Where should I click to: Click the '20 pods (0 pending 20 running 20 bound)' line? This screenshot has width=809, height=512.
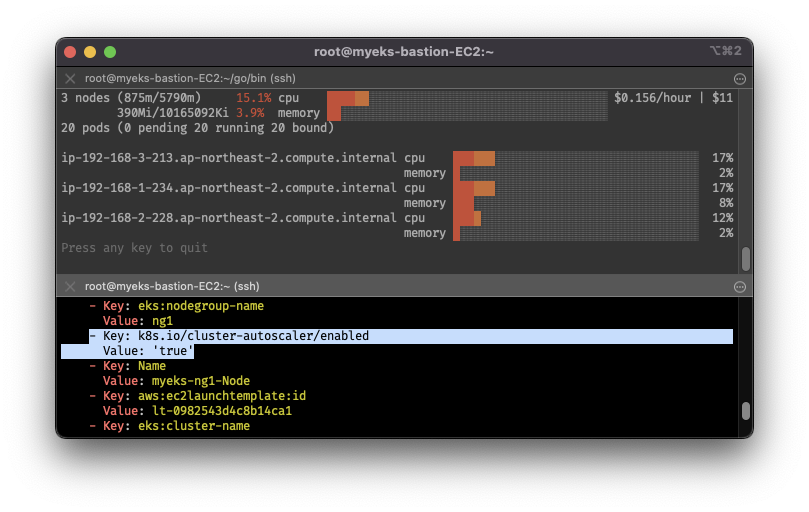coord(198,128)
